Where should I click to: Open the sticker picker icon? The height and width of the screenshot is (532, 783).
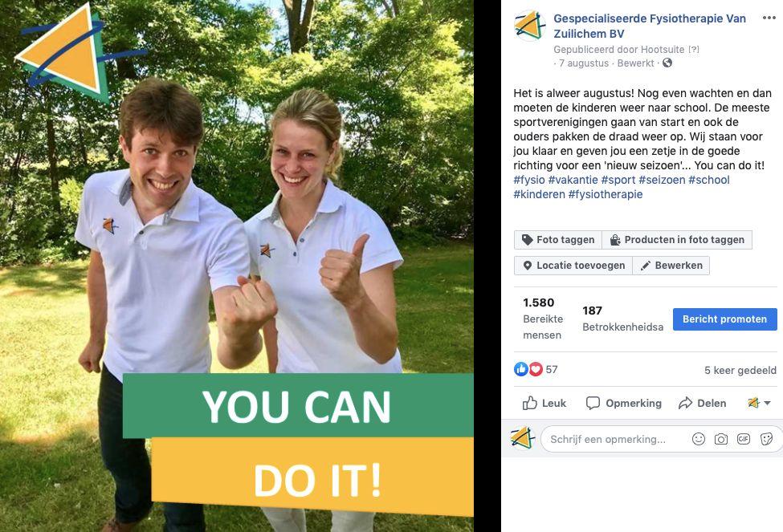click(x=766, y=439)
